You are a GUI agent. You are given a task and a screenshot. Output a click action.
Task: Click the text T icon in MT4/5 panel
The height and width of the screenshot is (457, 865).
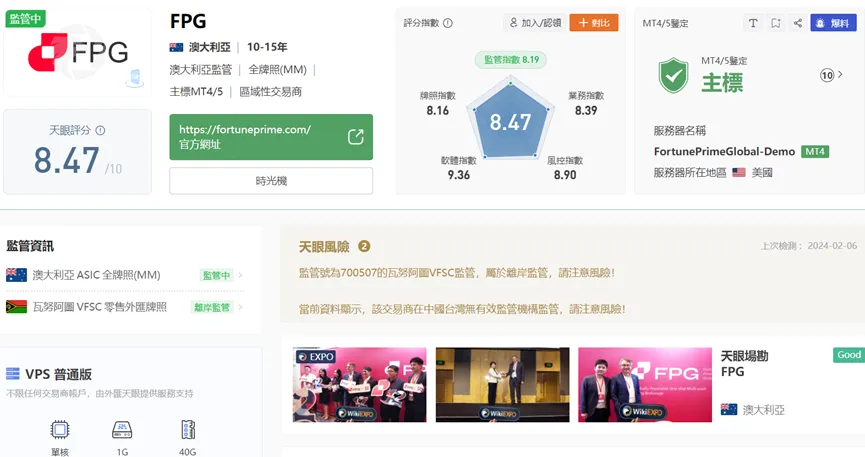pyautogui.click(x=753, y=23)
